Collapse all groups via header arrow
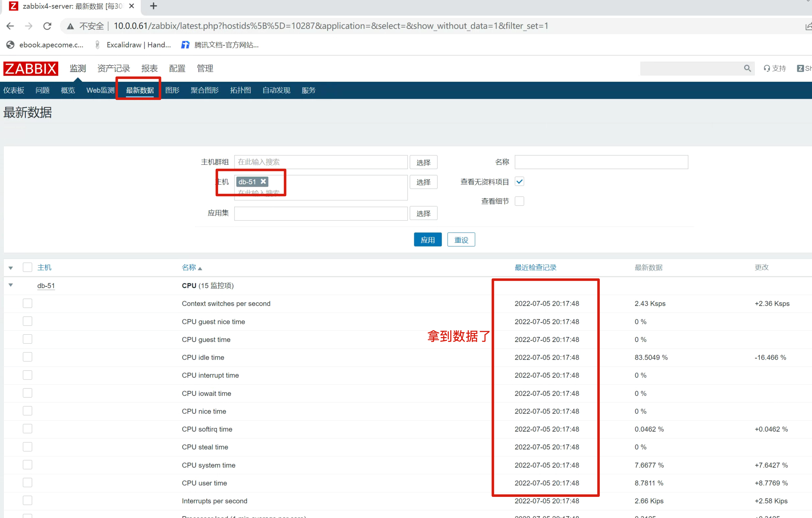812x518 pixels. [11, 268]
